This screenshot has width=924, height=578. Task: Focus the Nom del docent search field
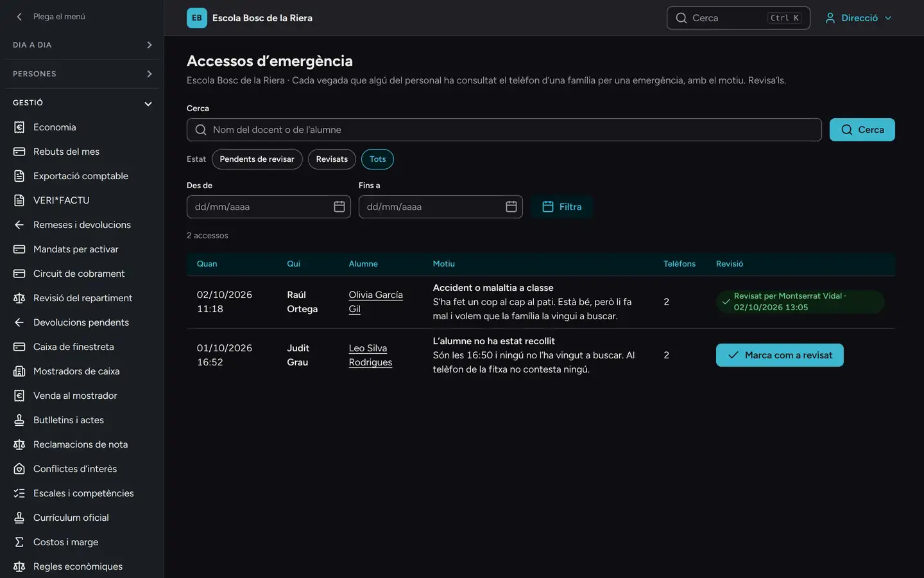tap(504, 130)
